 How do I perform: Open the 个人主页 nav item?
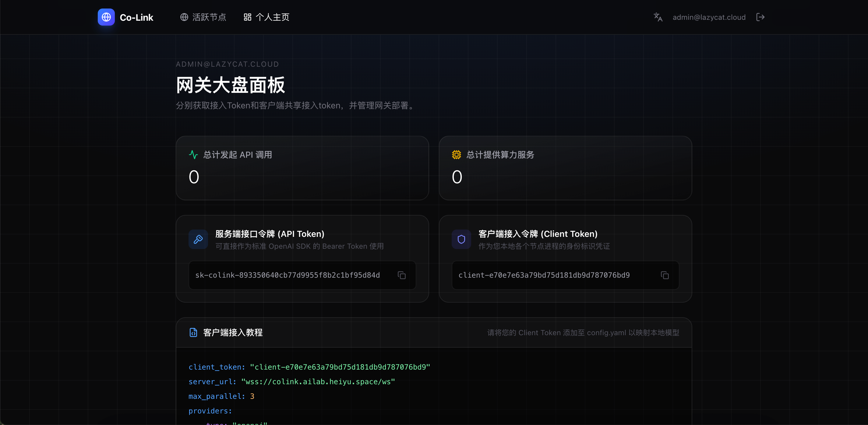click(x=266, y=17)
